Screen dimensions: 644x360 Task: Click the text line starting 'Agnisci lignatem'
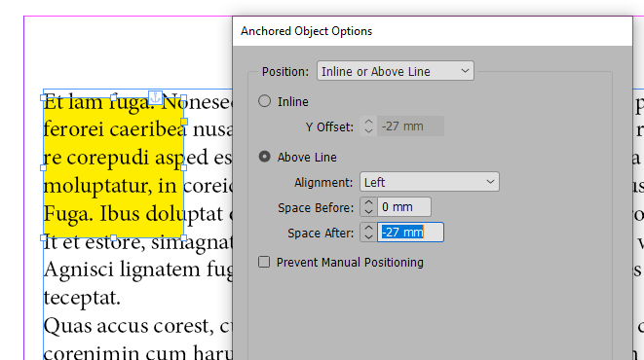point(138,270)
